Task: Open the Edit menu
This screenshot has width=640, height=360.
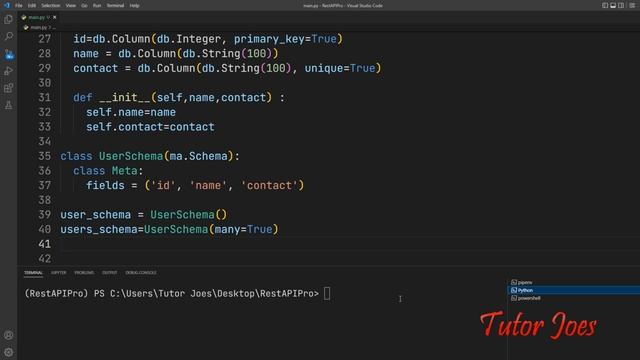Action: 32,6
